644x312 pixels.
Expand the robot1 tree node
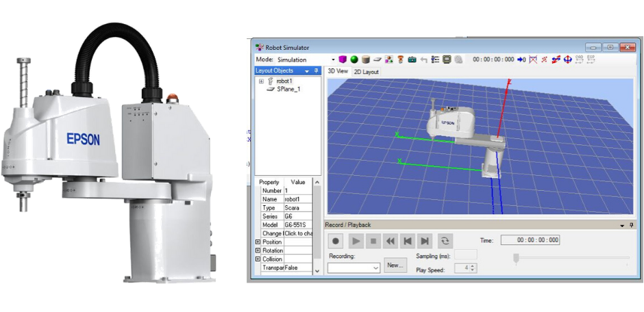[x=261, y=81]
